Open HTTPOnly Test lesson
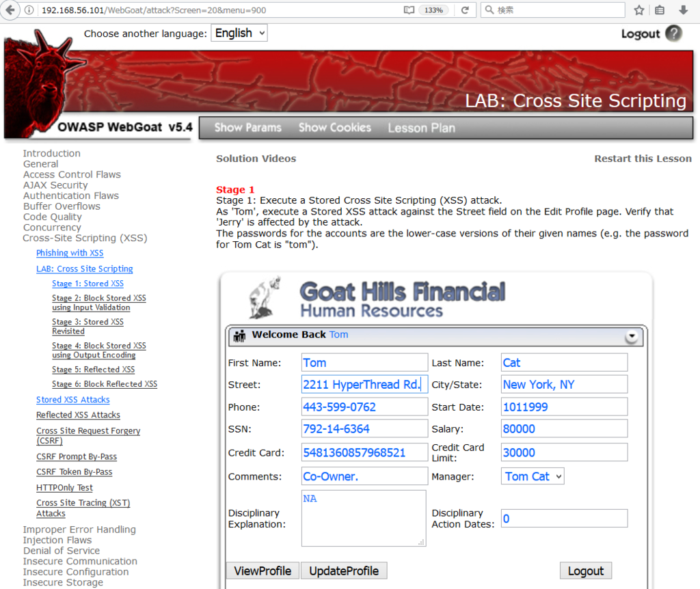The image size is (700, 589). coord(64,488)
